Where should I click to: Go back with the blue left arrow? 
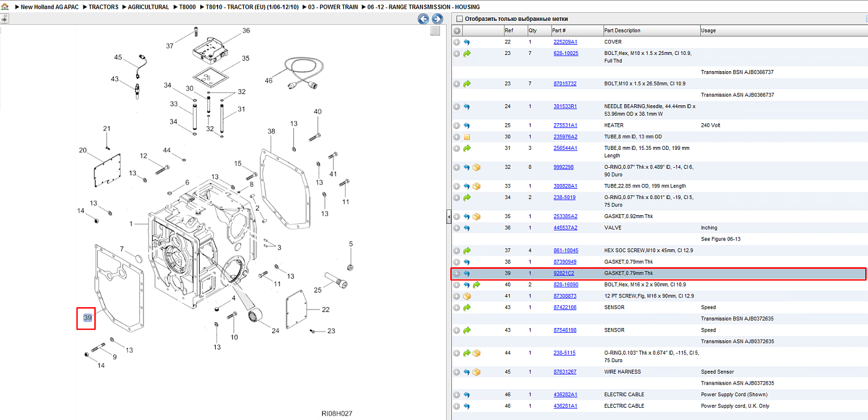tap(424, 19)
